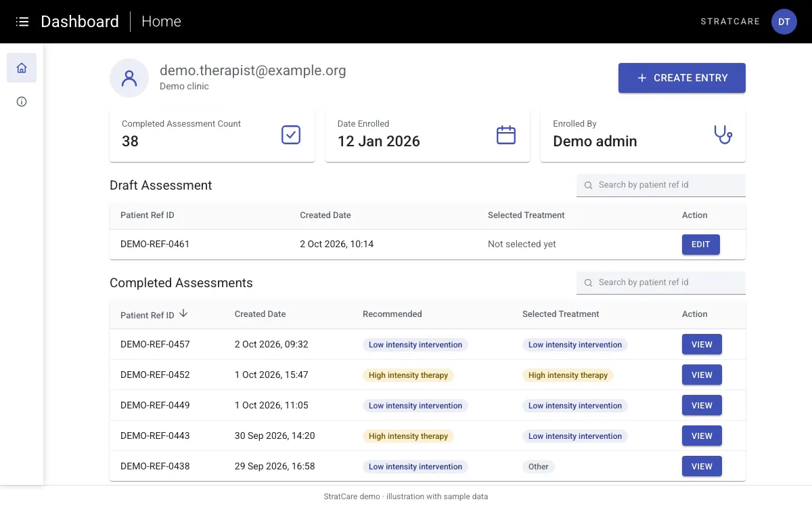Image resolution: width=812 pixels, height=508 pixels.
Task: Click date 2 Oct 2026, 10:14
Action: tap(337, 244)
